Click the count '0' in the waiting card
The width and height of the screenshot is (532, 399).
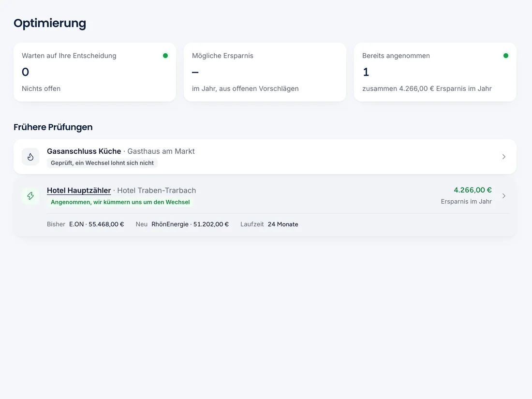point(26,72)
